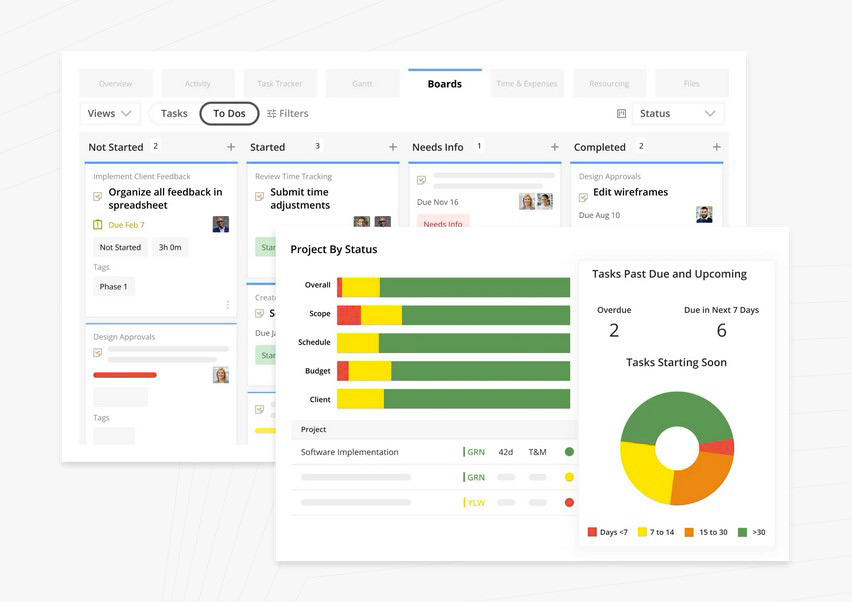Click the assignee avatar on Edit wireframes card
Screen dimensions: 852x602
[x=704, y=214]
